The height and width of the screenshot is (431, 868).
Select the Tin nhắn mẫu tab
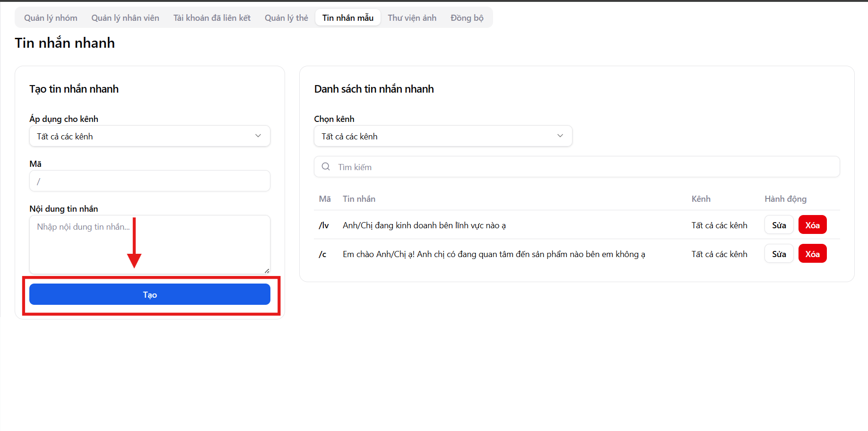(x=348, y=18)
